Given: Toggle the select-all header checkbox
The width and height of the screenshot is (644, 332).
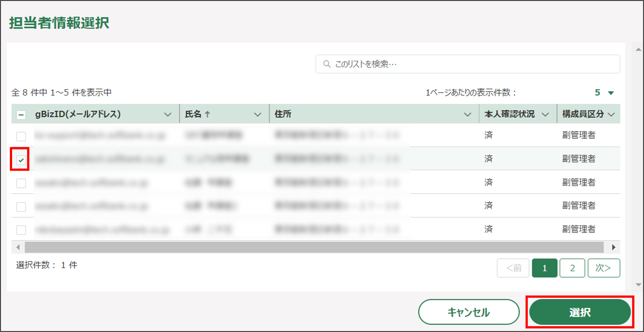Looking at the screenshot, I should click(21, 115).
